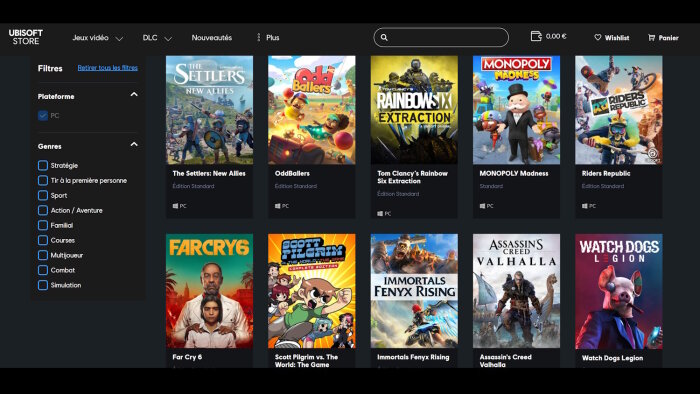This screenshot has width=700, height=394.
Task: Check the Courses genre filter
Action: pos(43,240)
